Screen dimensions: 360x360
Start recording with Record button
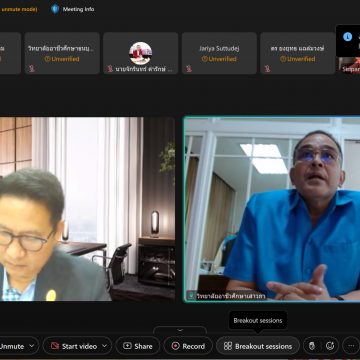pyautogui.click(x=188, y=346)
